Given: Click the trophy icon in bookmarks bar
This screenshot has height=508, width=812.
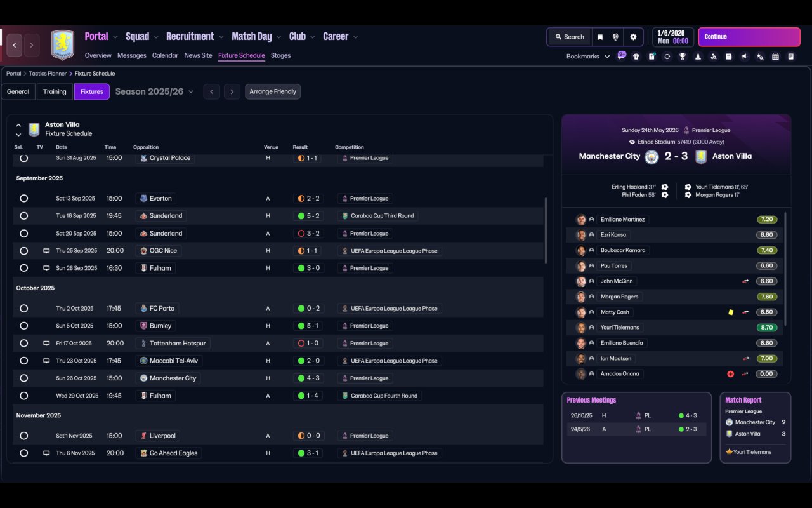Looking at the screenshot, I should [683, 57].
